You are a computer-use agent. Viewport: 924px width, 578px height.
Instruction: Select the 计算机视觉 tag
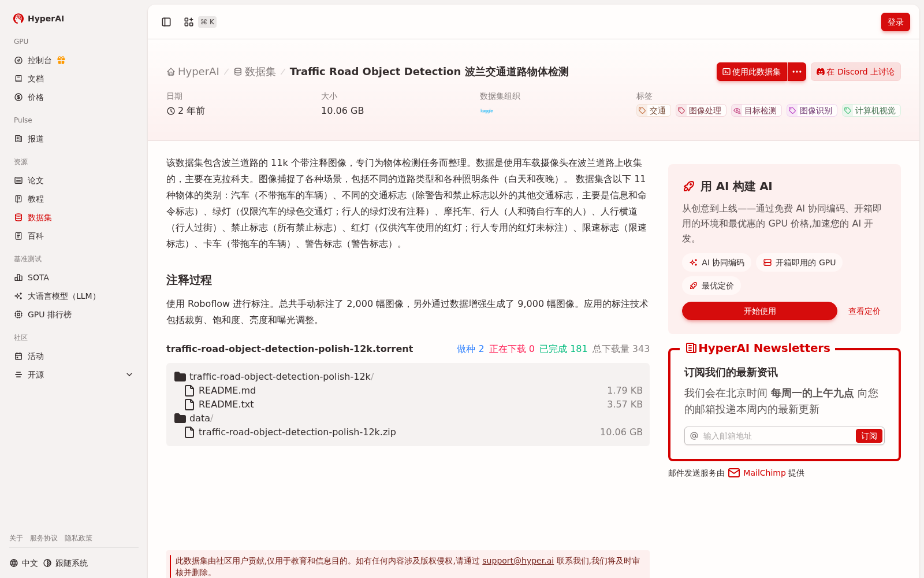(x=871, y=110)
